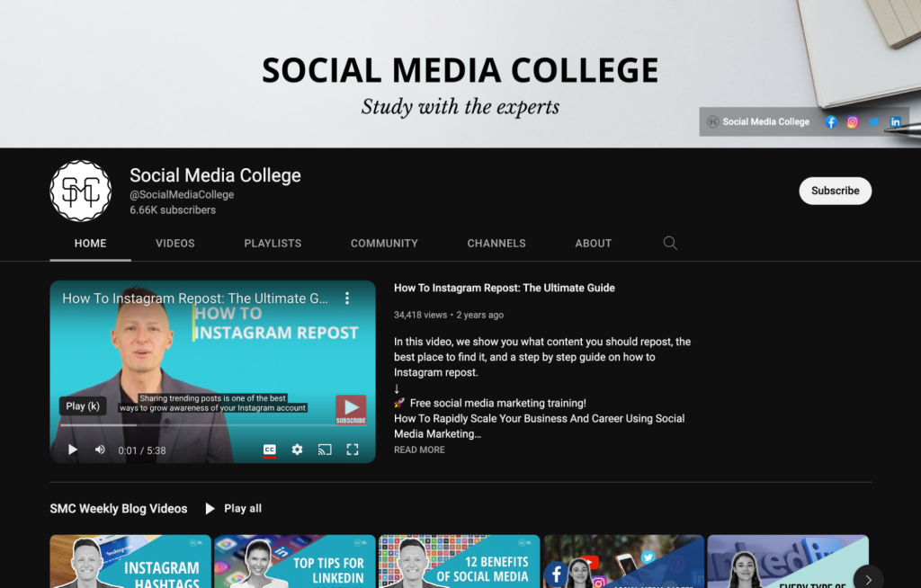Open the thumbnail with Facebook and Twitter icons
The width and height of the screenshot is (921, 588).
tap(624, 561)
